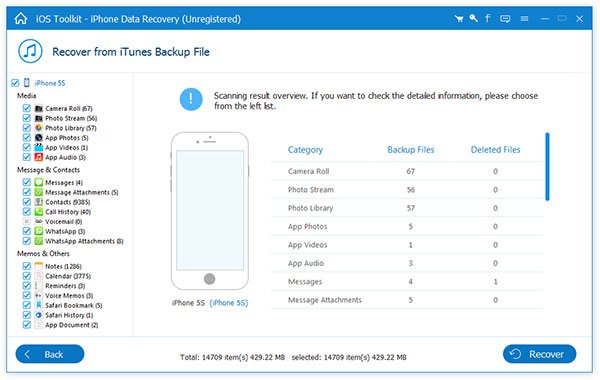The image size is (600, 380).
Task: Select the Message Attachments table row
Action: point(407,300)
